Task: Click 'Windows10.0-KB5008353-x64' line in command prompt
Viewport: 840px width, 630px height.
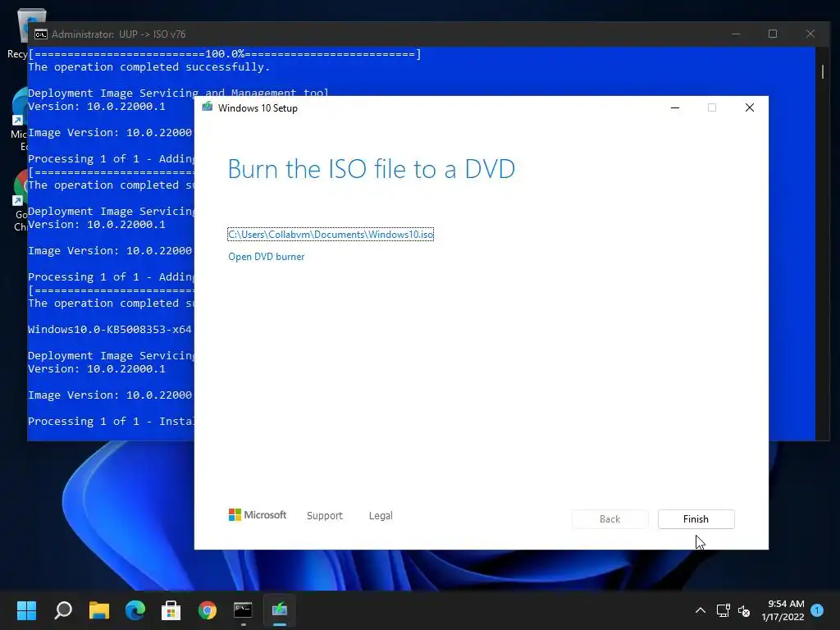Action: point(110,330)
